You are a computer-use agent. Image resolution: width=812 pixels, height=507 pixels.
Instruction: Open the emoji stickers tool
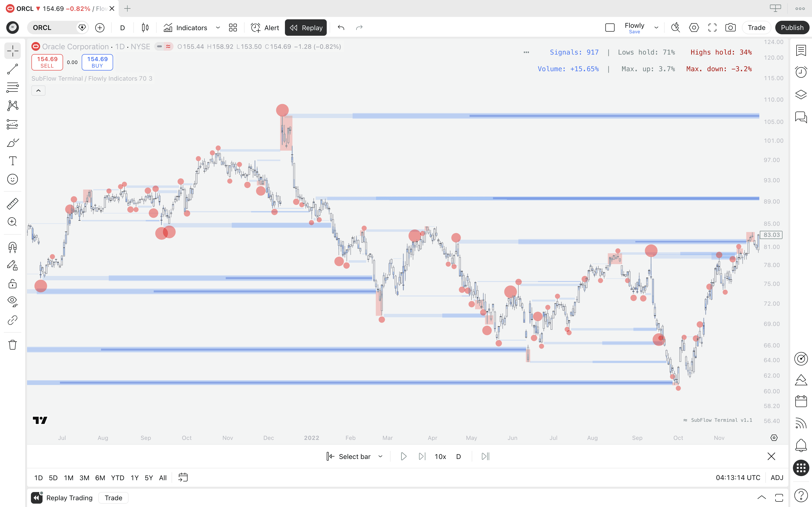[12, 179]
